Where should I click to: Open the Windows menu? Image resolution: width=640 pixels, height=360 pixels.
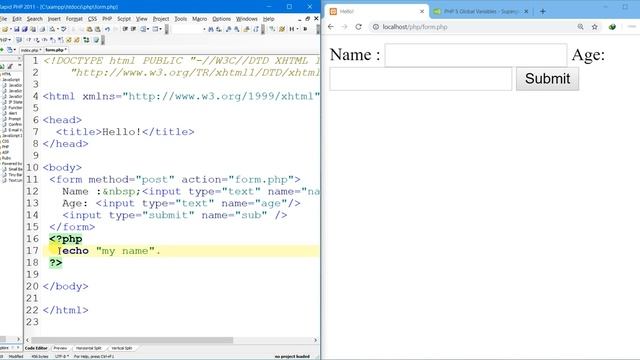click(x=247, y=19)
